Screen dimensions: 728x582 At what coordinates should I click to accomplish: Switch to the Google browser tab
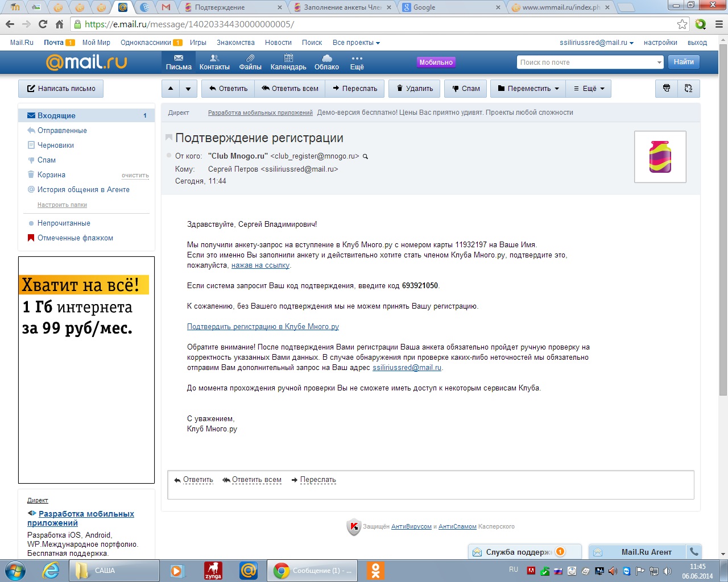click(x=452, y=7)
